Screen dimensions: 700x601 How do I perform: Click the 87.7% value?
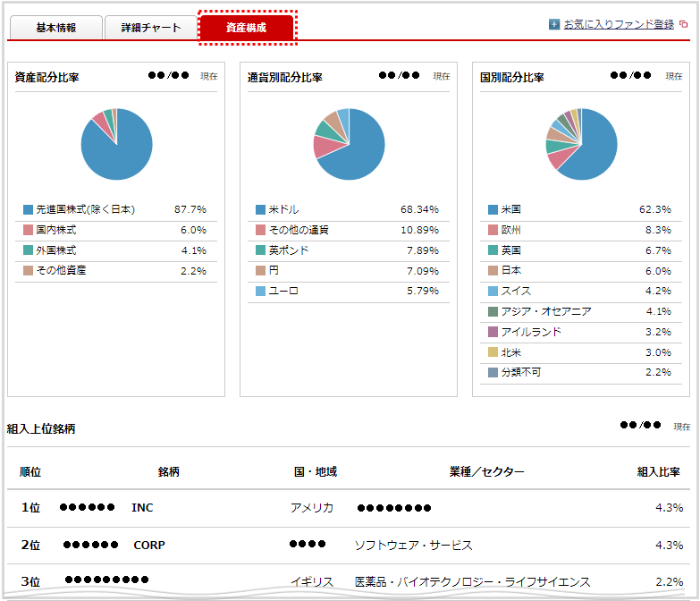190,209
